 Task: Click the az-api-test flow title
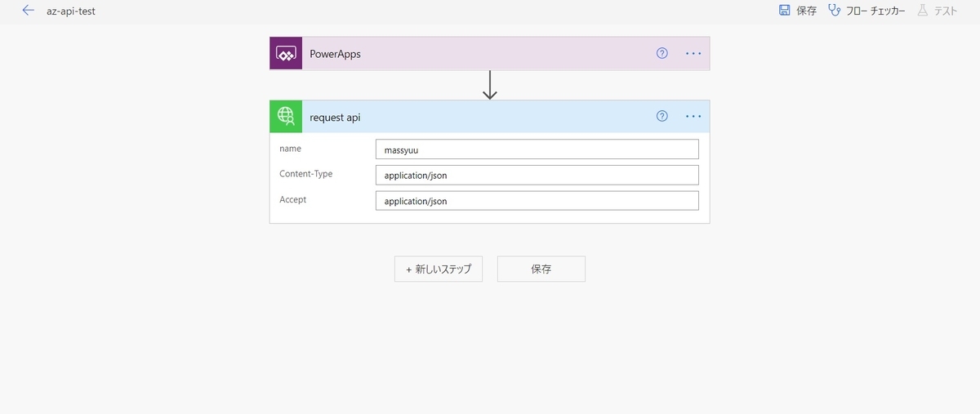point(71,11)
